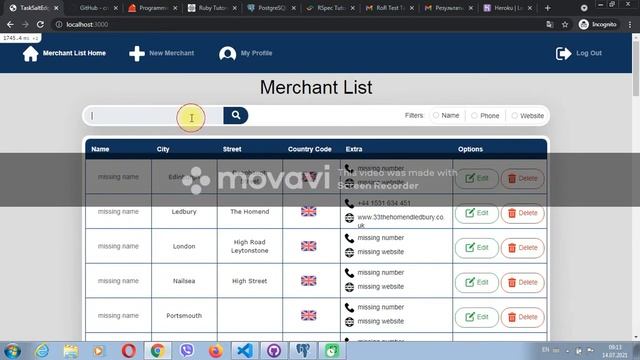Click the UK flag in Portsmouth row
This screenshot has height=360, width=640.
(x=309, y=316)
